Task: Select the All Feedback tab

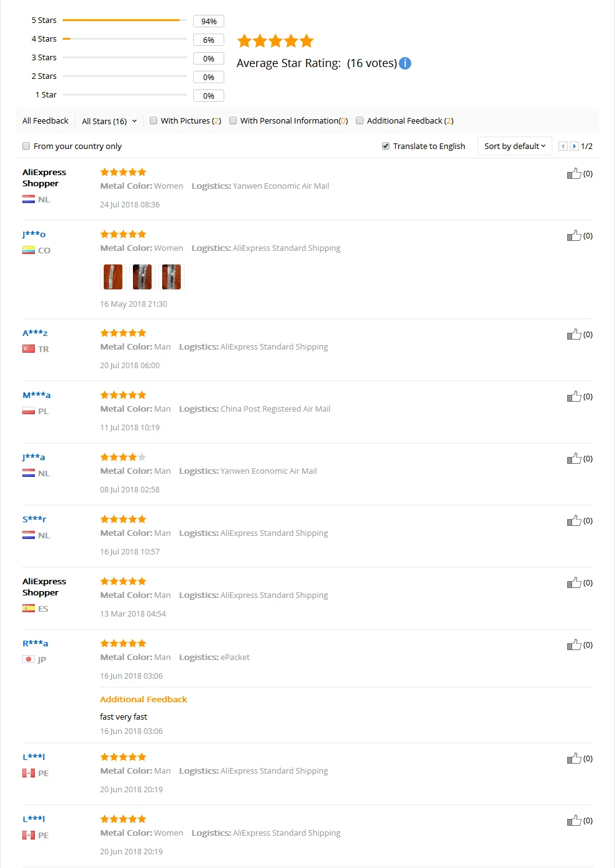Action: point(45,121)
